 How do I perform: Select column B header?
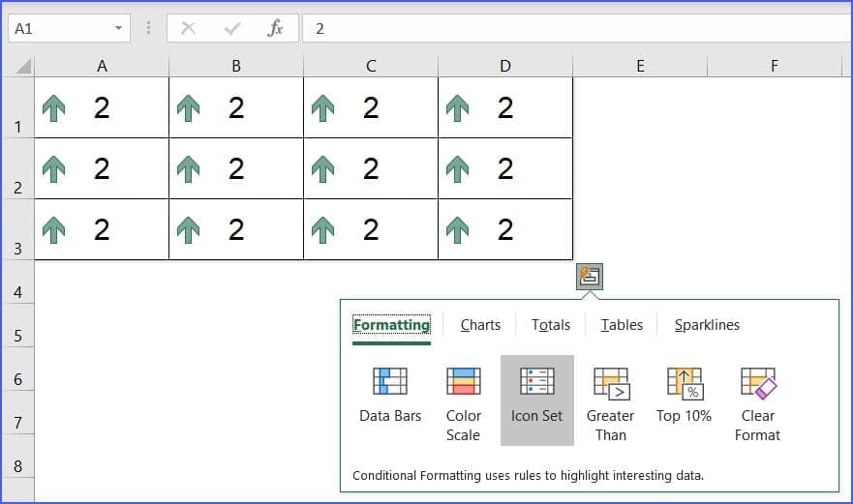[x=236, y=67]
